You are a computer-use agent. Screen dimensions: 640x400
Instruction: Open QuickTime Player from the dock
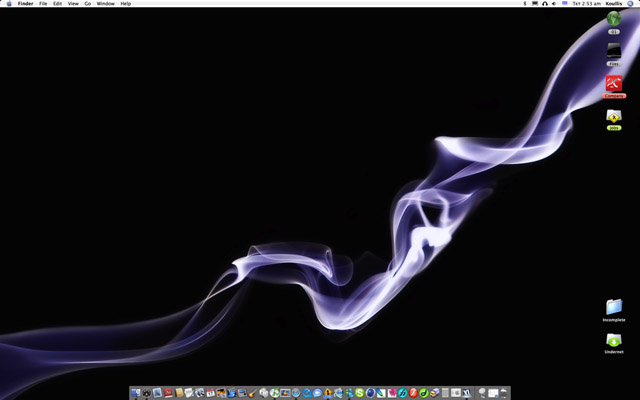tap(307, 393)
